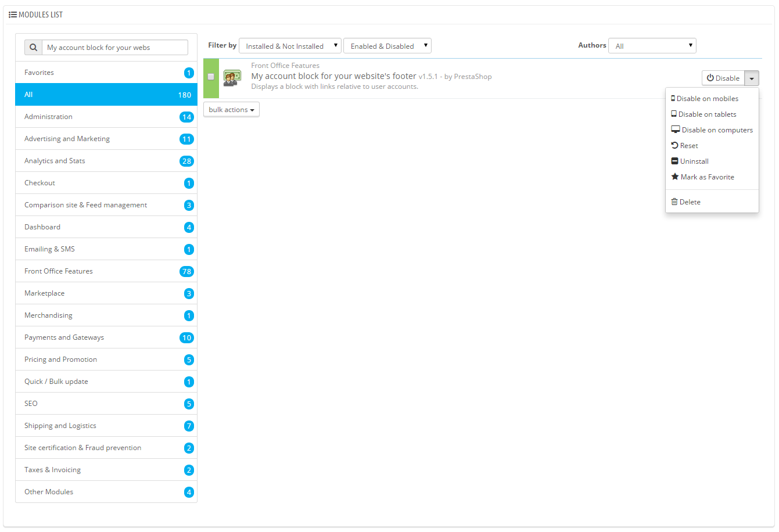Select the All modules category
The width and height of the screenshot is (779, 532).
(106, 95)
